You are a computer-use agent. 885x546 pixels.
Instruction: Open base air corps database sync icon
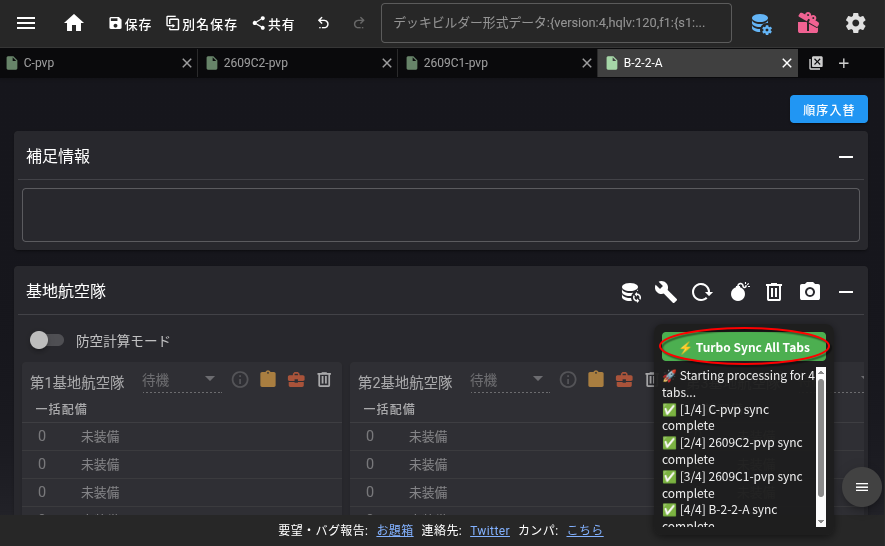tap(630, 292)
